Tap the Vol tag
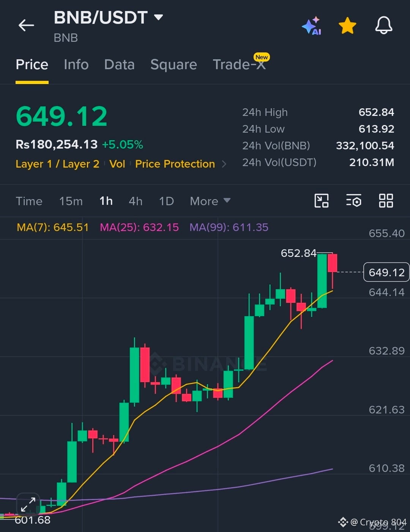The image size is (410, 532). click(x=117, y=164)
